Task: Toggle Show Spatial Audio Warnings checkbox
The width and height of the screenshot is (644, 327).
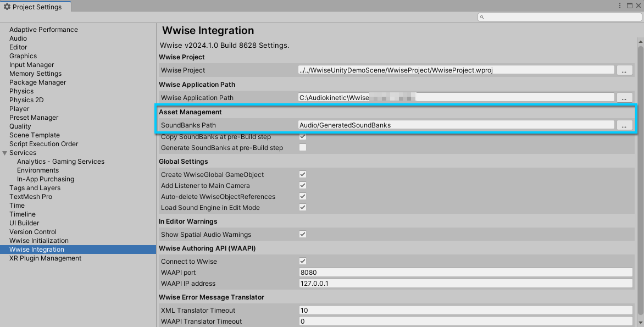Action: tap(303, 235)
